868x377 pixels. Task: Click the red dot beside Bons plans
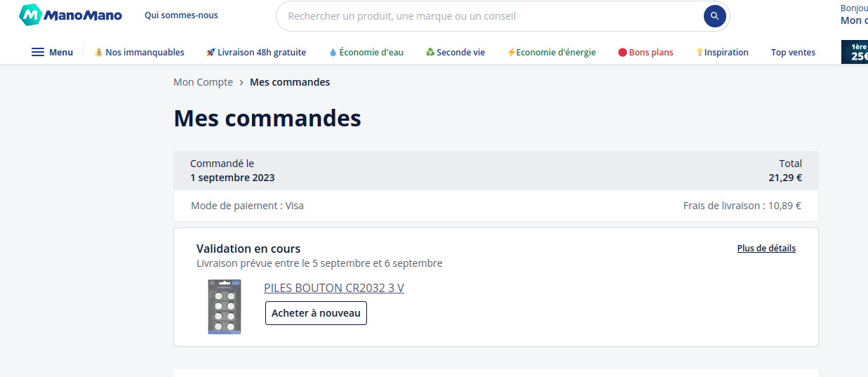click(622, 52)
